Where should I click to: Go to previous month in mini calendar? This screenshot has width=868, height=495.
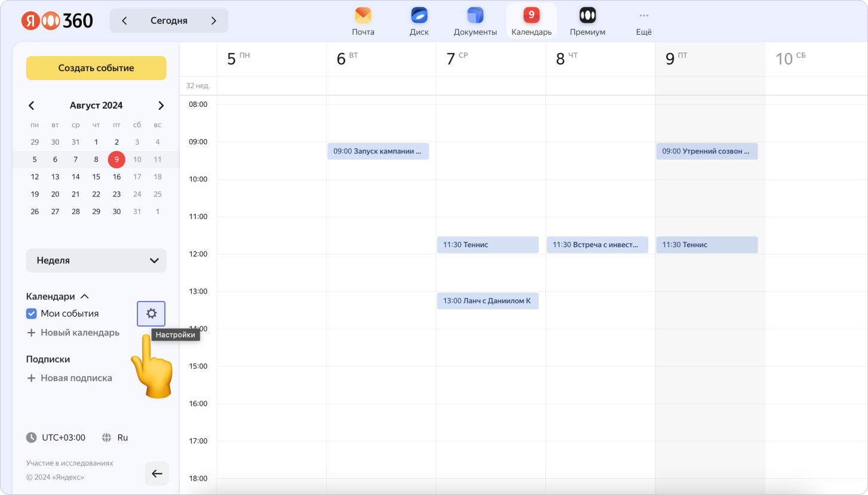[32, 106]
